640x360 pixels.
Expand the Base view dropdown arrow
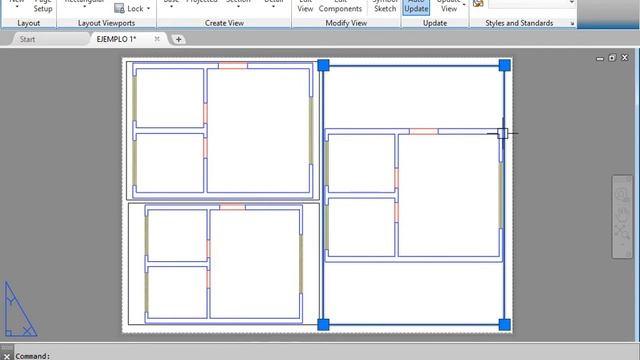[171, 7]
